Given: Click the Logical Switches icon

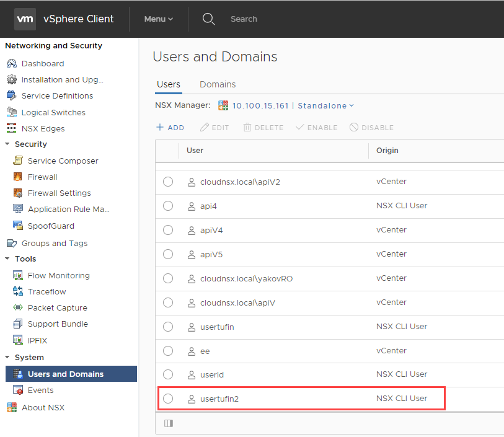Looking at the screenshot, I should pyautogui.click(x=12, y=112).
